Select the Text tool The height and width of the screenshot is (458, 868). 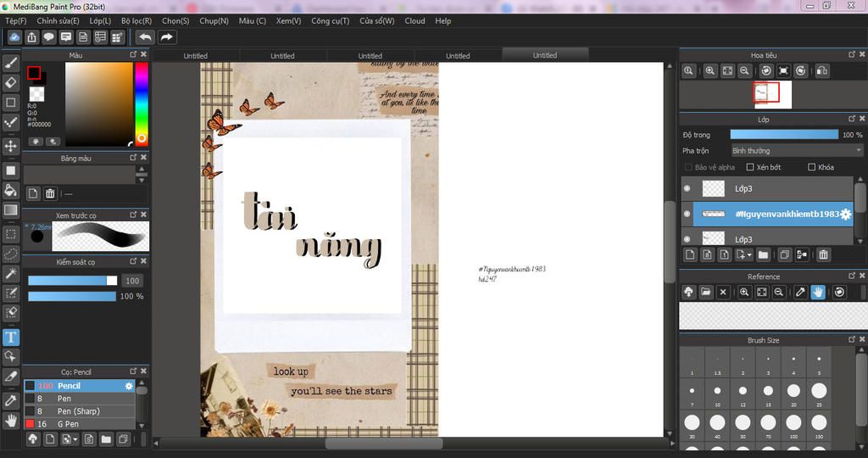[10, 338]
